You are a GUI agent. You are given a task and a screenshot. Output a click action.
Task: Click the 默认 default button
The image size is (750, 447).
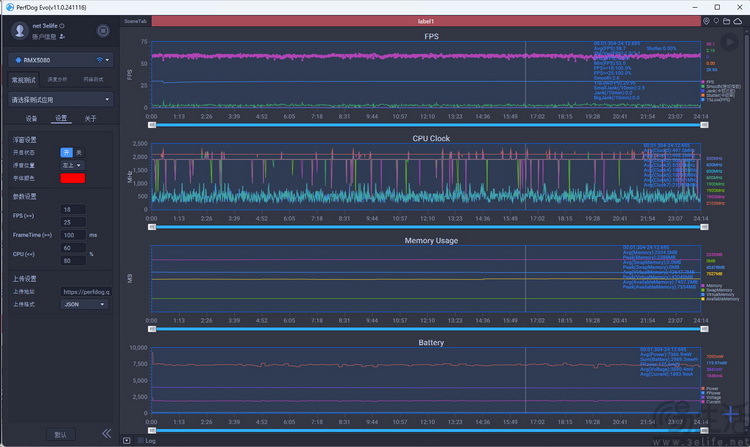click(x=60, y=435)
